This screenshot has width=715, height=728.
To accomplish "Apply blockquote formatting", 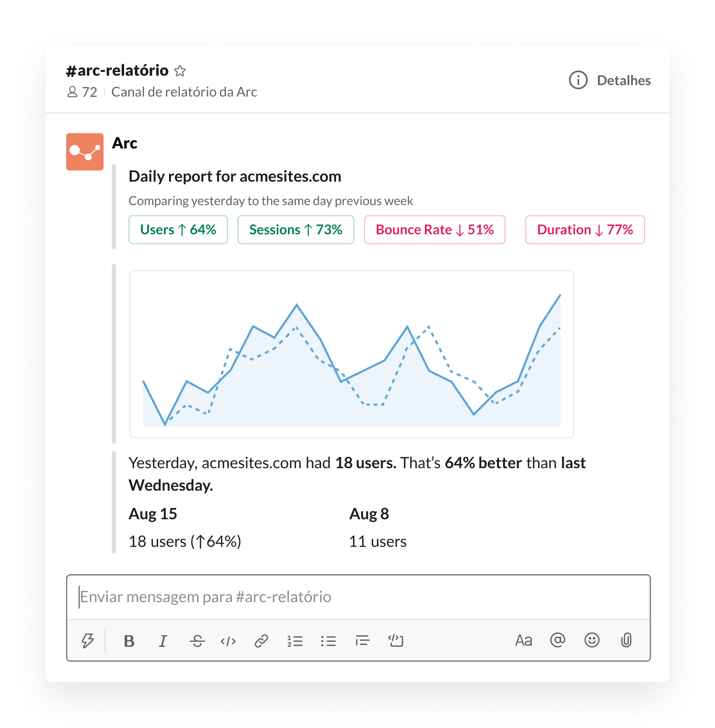I will pos(363,641).
